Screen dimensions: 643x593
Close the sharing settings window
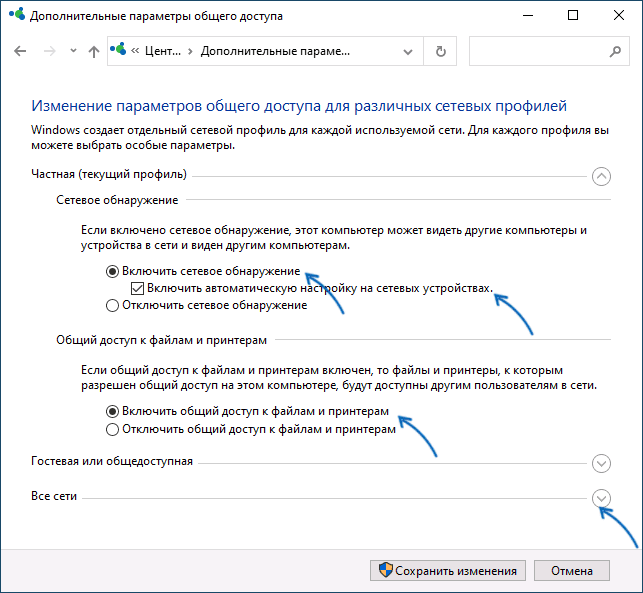tap(619, 16)
